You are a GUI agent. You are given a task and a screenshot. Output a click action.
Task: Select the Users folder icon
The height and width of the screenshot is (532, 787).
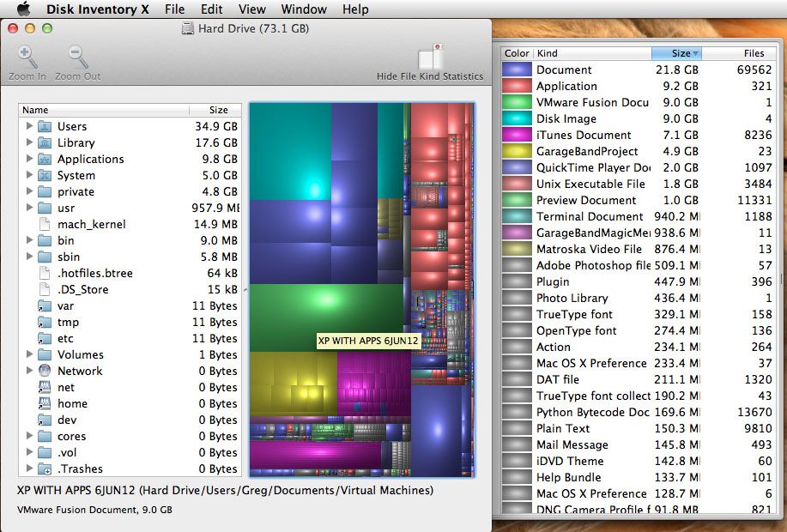tap(45, 126)
